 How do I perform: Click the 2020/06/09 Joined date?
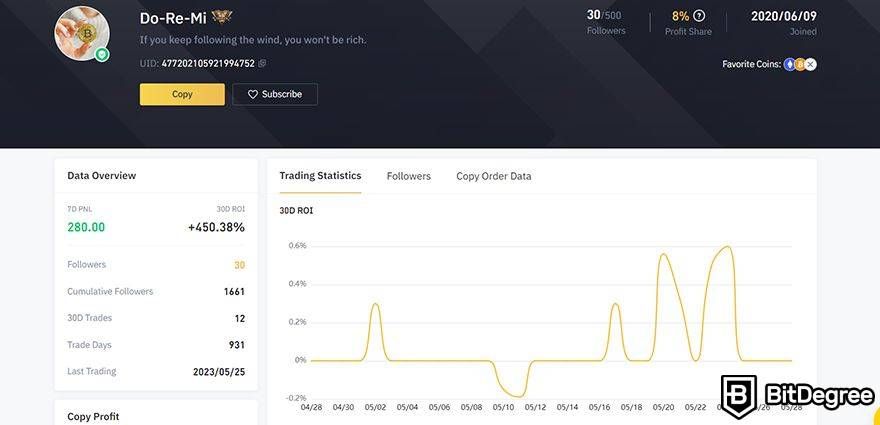tap(783, 16)
